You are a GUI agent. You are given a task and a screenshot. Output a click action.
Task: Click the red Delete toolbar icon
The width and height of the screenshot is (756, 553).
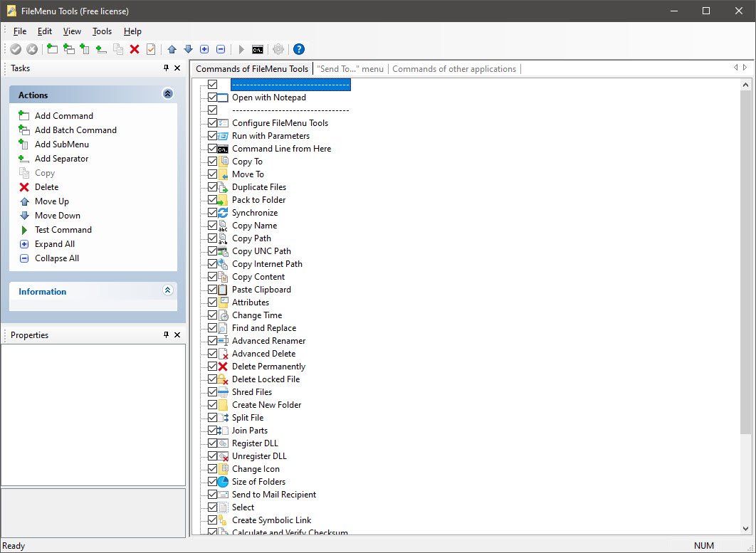pos(135,49)
